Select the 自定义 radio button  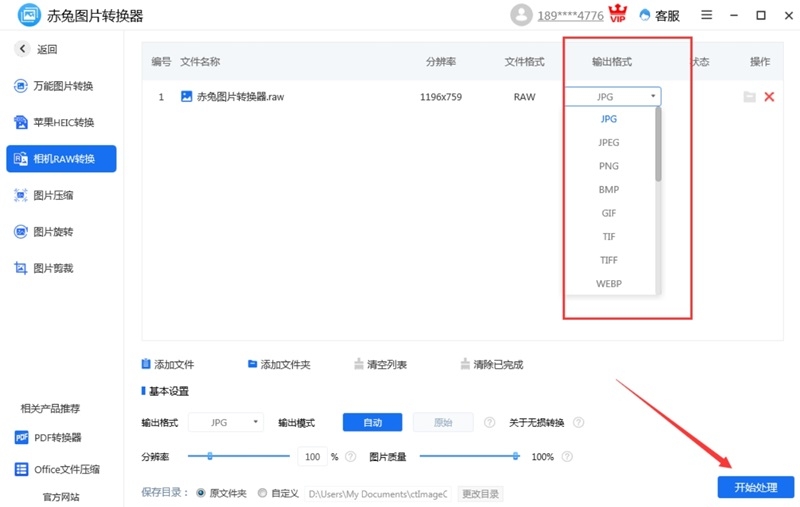(262, 493)
